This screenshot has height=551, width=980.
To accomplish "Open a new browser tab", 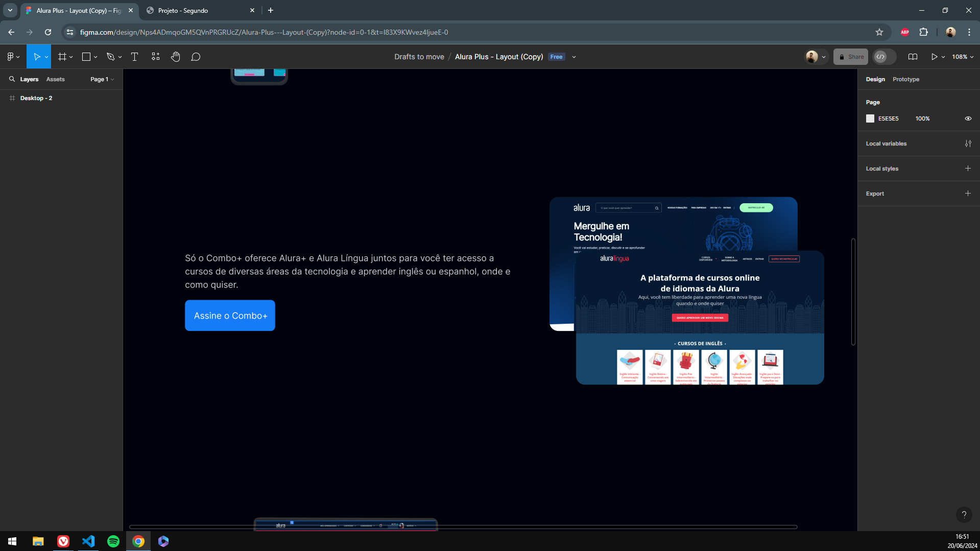I will [x=271, y=10].
